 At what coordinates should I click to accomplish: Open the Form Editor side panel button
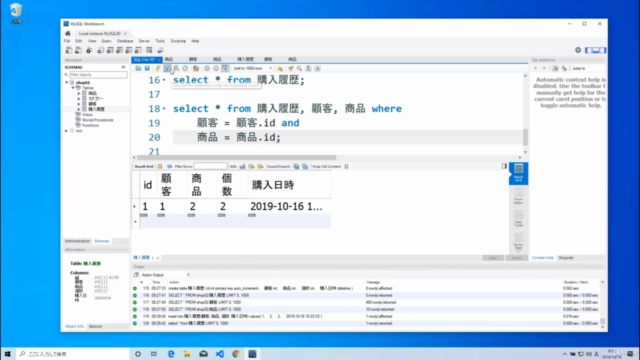518,197
